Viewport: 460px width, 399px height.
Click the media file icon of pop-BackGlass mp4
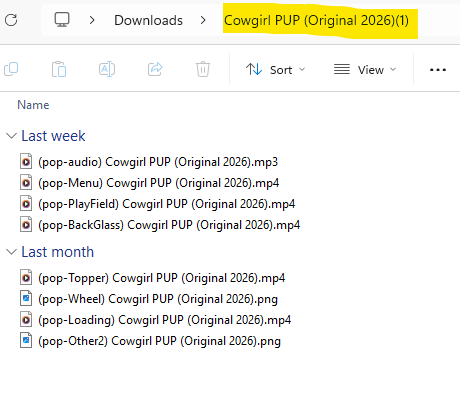tap(26, 225)
